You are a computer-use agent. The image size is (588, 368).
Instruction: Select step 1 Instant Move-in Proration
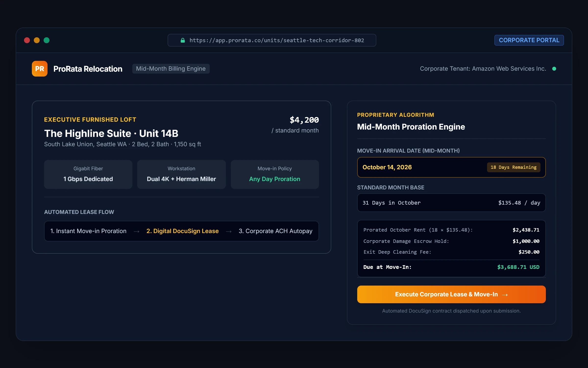point(88,231)
